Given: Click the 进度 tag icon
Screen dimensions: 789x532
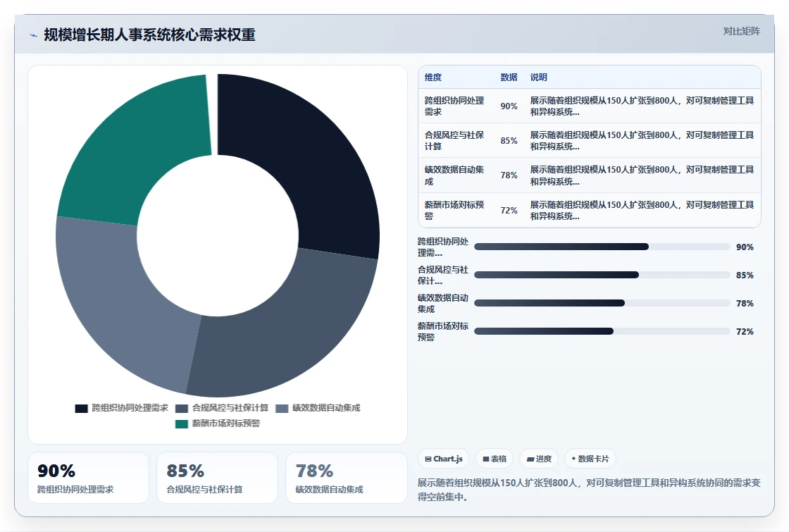Looking at the screenshot, I should coord(530,459).
